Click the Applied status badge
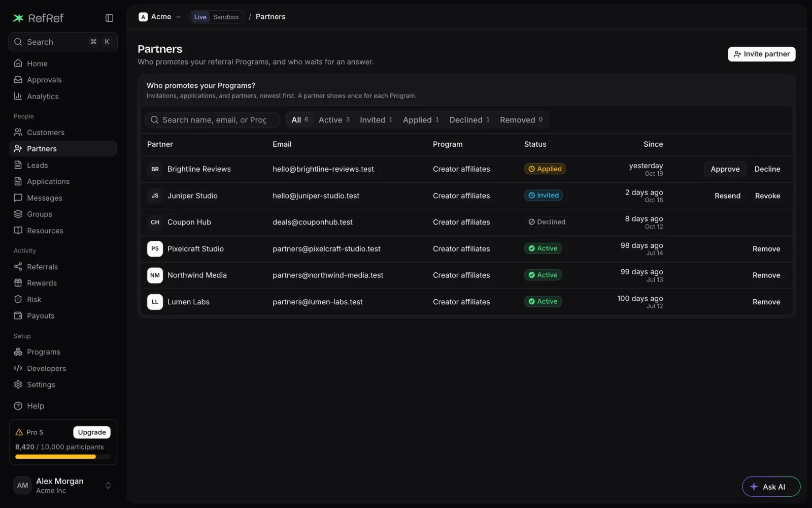 click(x=545, y=169)
